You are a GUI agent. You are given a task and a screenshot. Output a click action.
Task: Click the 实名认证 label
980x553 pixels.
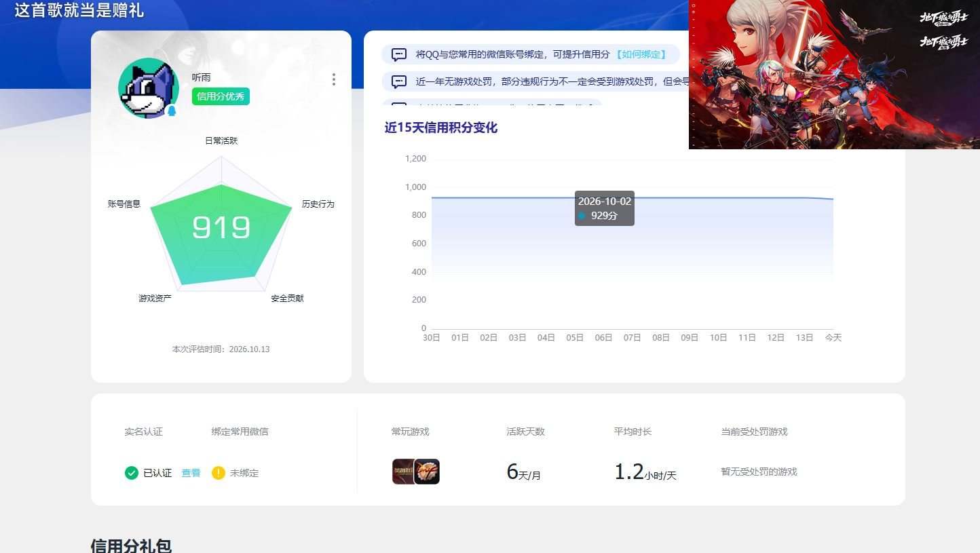143,432
